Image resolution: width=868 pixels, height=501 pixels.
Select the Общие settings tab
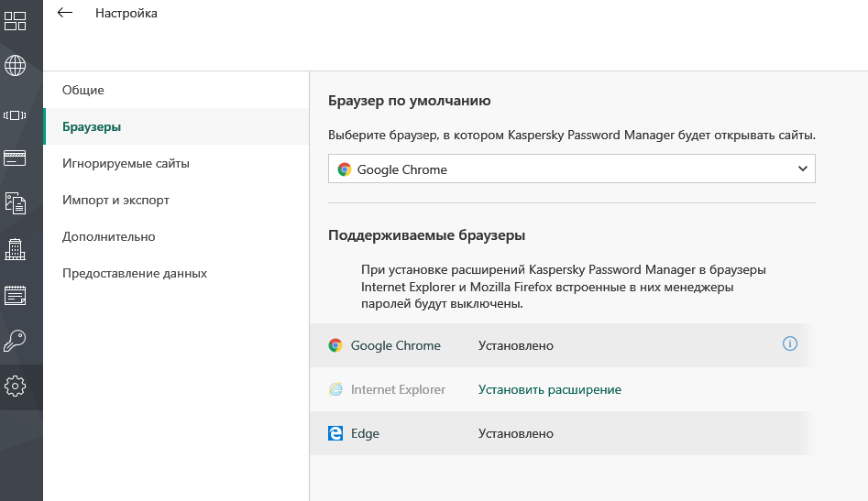point(83,90)
